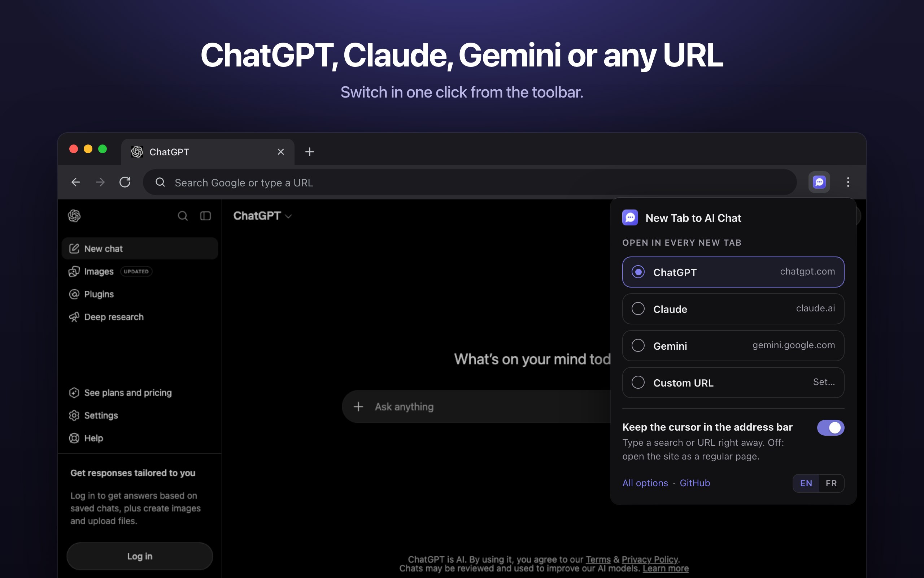Click chatgpt.com text in popup

(807, 271)
